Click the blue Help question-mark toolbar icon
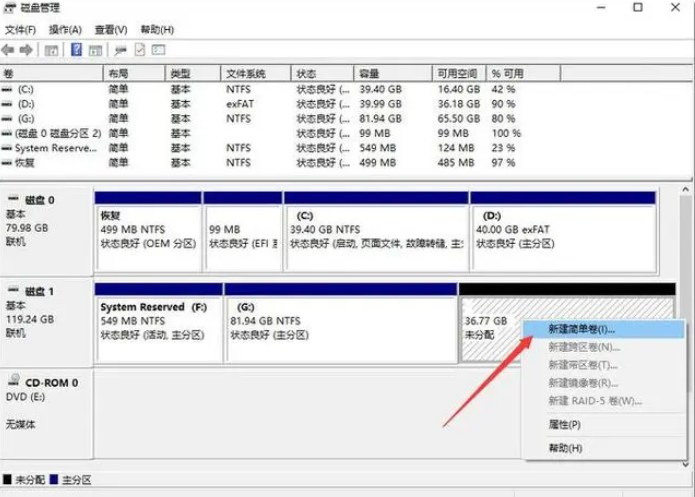 point(76,50)
